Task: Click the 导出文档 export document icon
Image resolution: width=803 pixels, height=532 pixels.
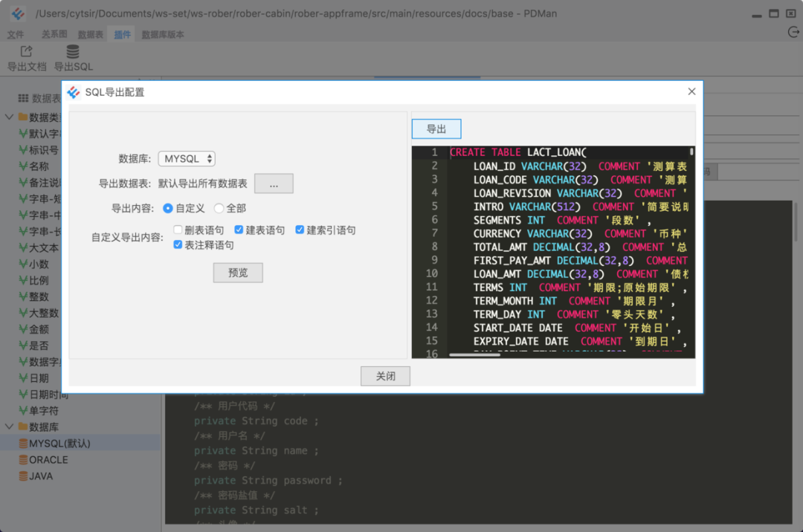Action: coord(26,51)
